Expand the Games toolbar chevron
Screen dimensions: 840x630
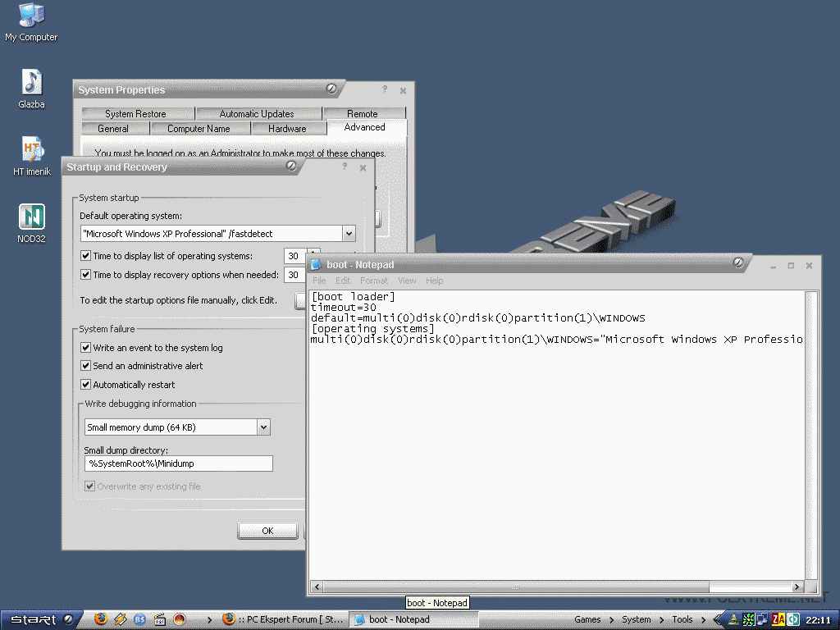611,620
